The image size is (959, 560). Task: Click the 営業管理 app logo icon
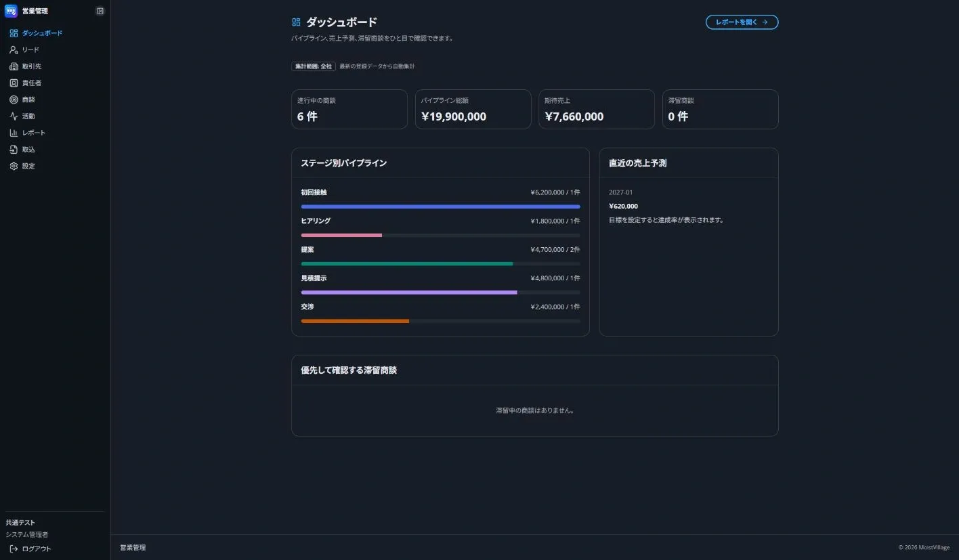pos(11,11)
